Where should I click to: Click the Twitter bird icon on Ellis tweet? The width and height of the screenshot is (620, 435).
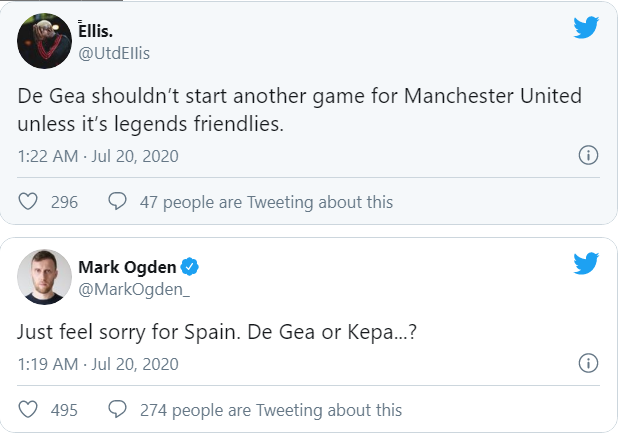[585, 28]
